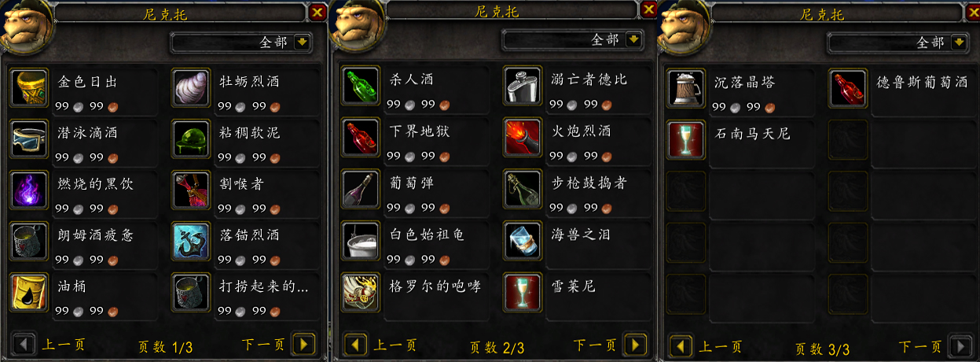Open the 全部 filter dropdown in first panel
Screen dimensions: 980x362
tap(303, 42)
